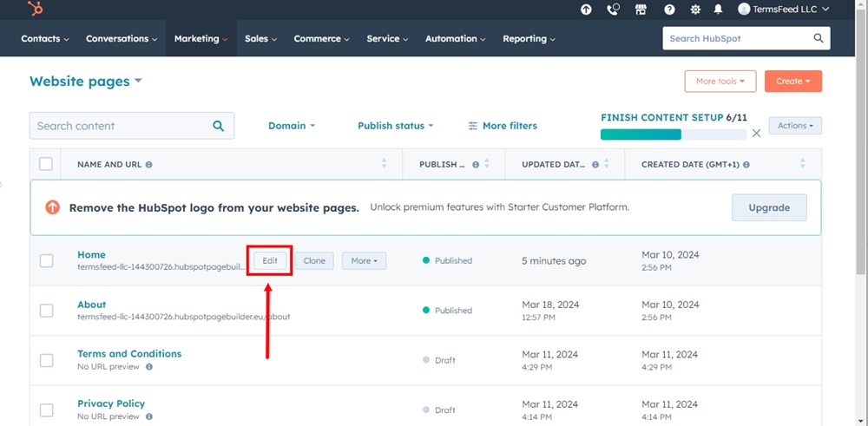868x426 pixels.
Task: Open the calling phone icon
Action: 613,10
